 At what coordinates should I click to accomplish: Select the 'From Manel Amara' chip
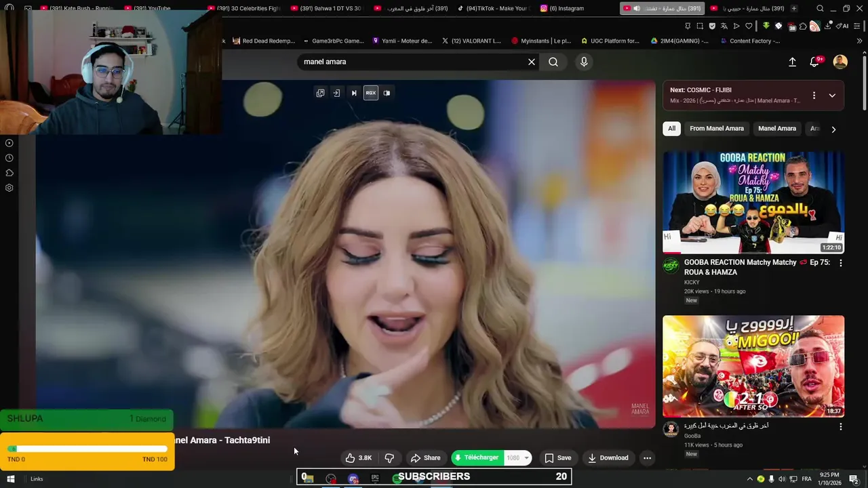(x=717, y=128)
